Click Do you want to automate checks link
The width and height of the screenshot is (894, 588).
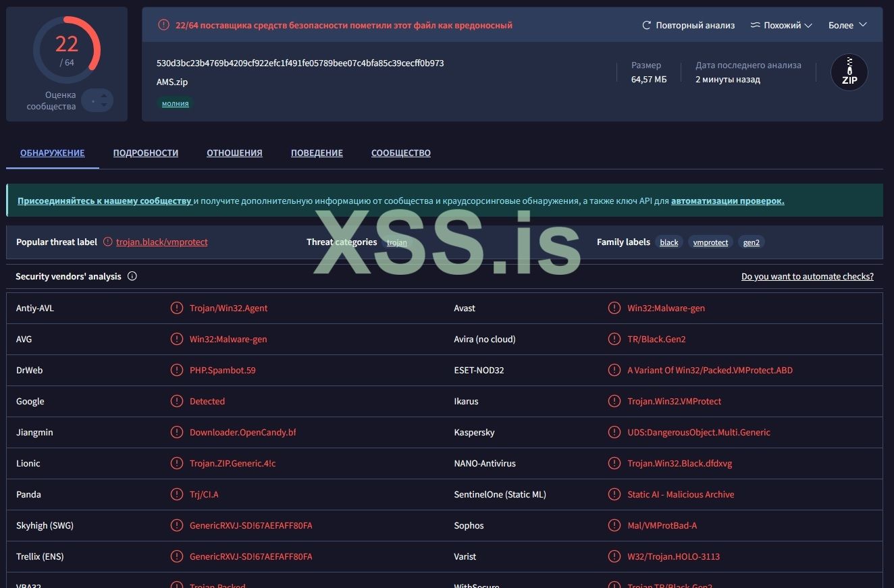point(808,276)
